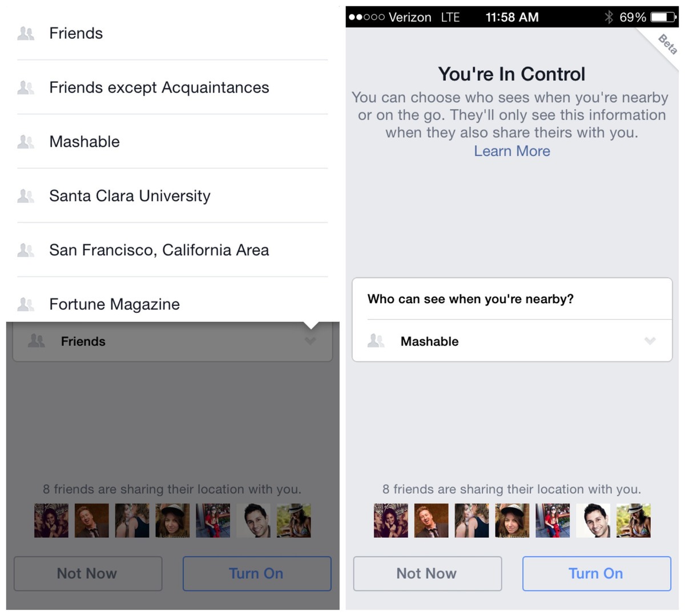The image size is (685, 616).
Task: Open the man-in-suit friend photo on right screen
Action: (431, 520)
